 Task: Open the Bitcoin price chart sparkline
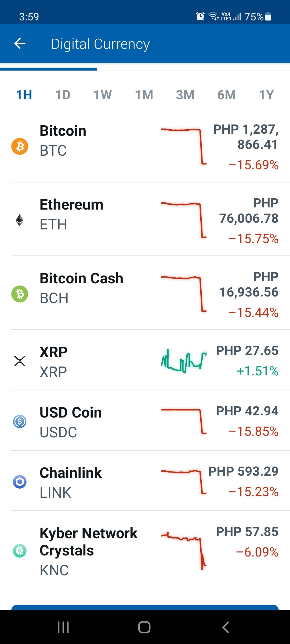pyautogui.click(x=184, y=146)
